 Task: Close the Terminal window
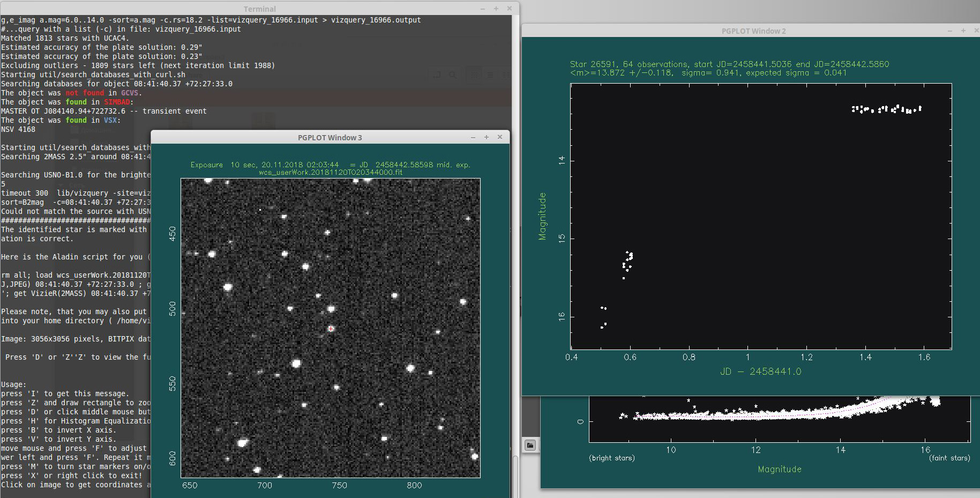point(510,9)
